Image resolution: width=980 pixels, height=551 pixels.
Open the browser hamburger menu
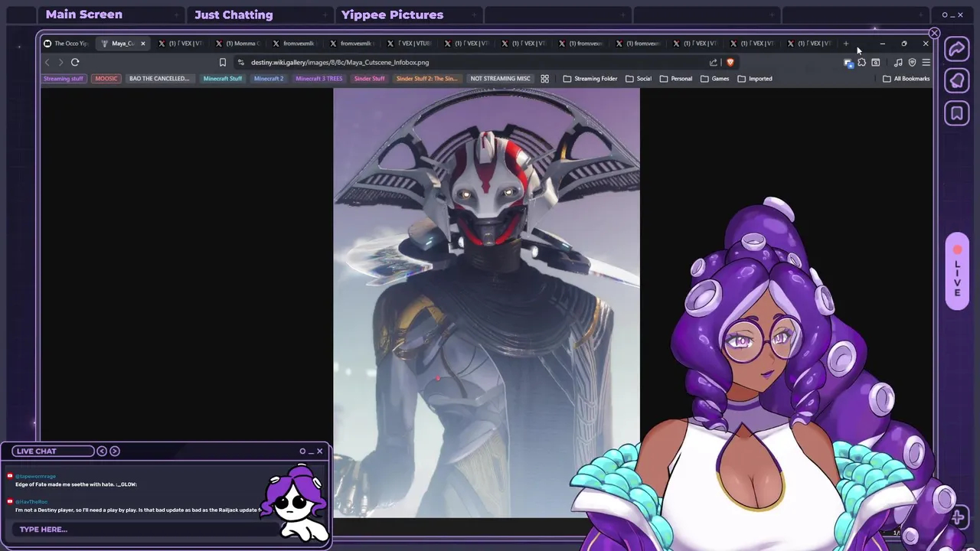point(926,63)
